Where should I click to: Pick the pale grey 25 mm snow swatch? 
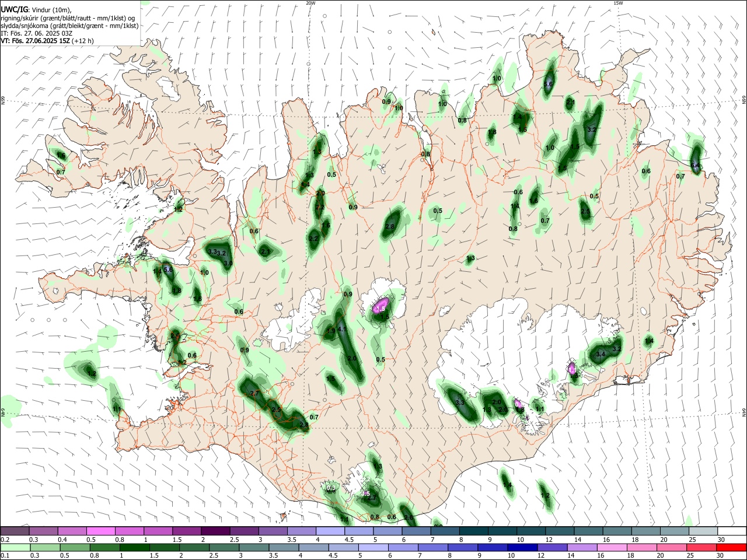coord(703,531)
